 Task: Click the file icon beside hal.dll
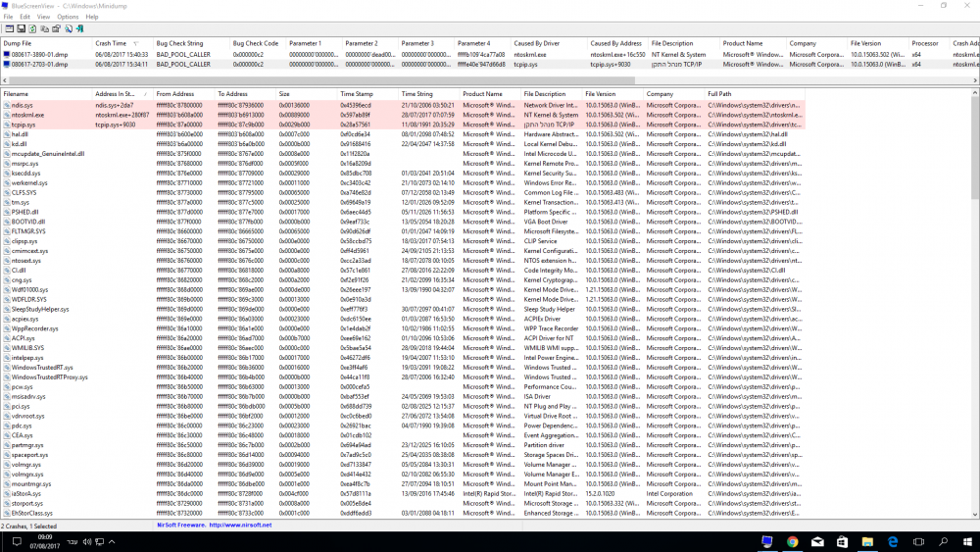7,134
